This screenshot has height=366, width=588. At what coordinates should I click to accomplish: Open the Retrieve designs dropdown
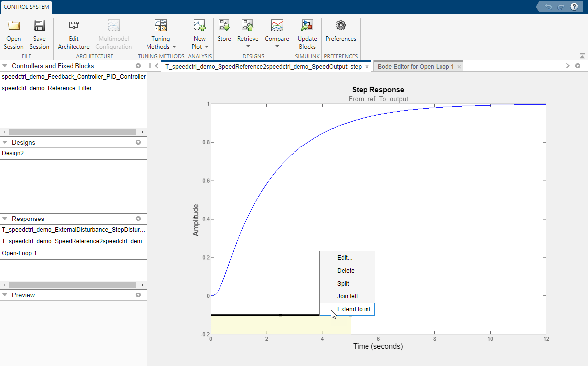pyautogui.click(x=248, y=42)
